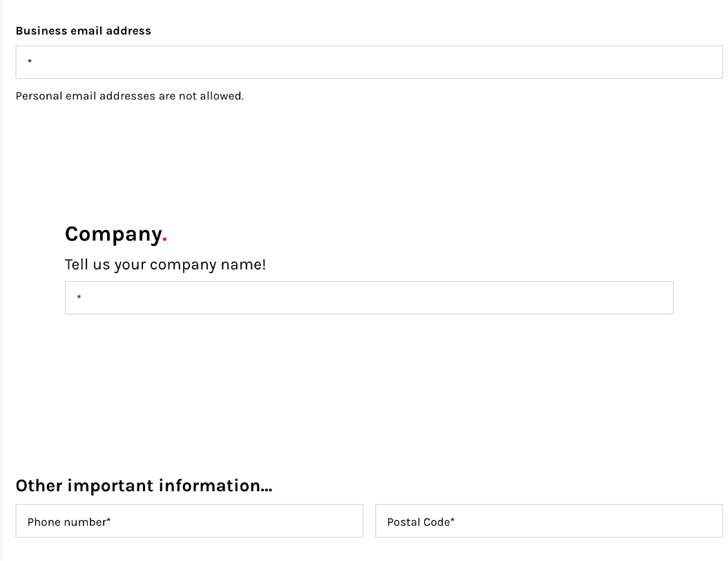Click the "Business email address" label
728x561 pixels.
(83, 30)
